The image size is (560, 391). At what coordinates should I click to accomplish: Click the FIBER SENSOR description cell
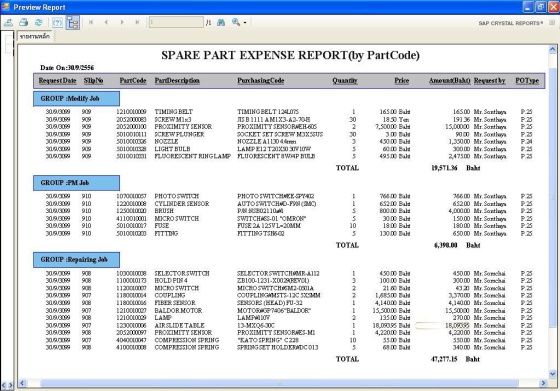click(175, 303)
